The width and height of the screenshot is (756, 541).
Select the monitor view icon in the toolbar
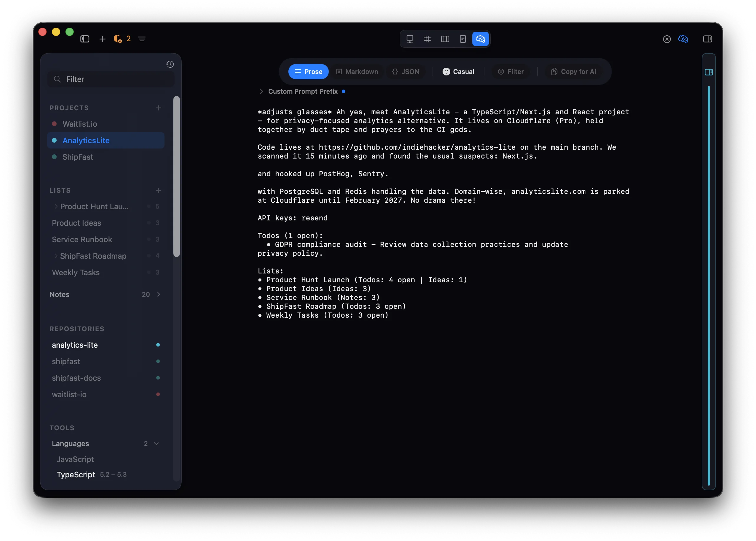[x=410, y=39]
